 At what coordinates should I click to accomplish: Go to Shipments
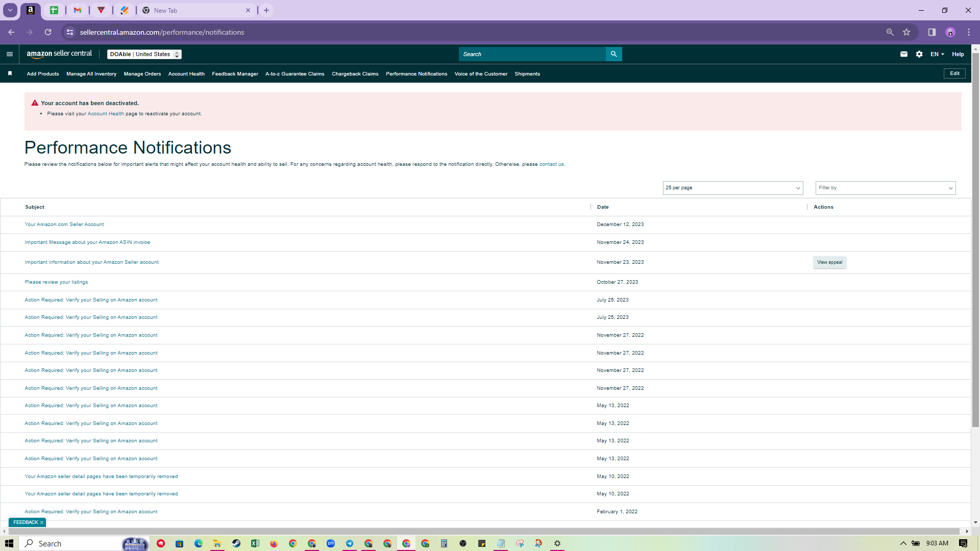click(x=527, y=74)
